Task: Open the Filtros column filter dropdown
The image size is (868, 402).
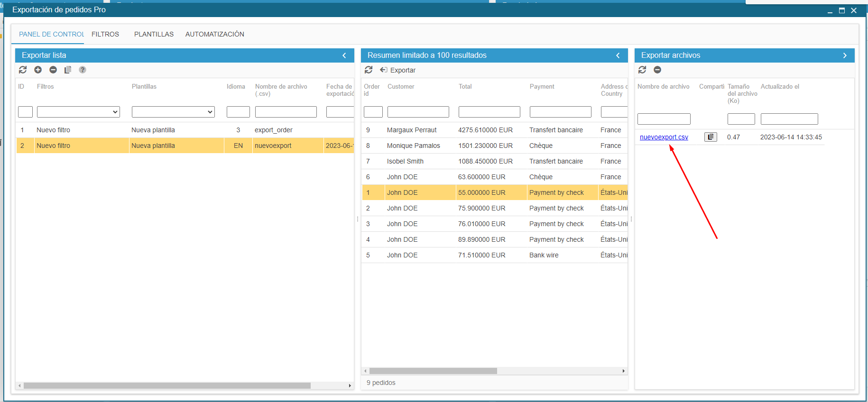Action: click(x=78, y=112)
